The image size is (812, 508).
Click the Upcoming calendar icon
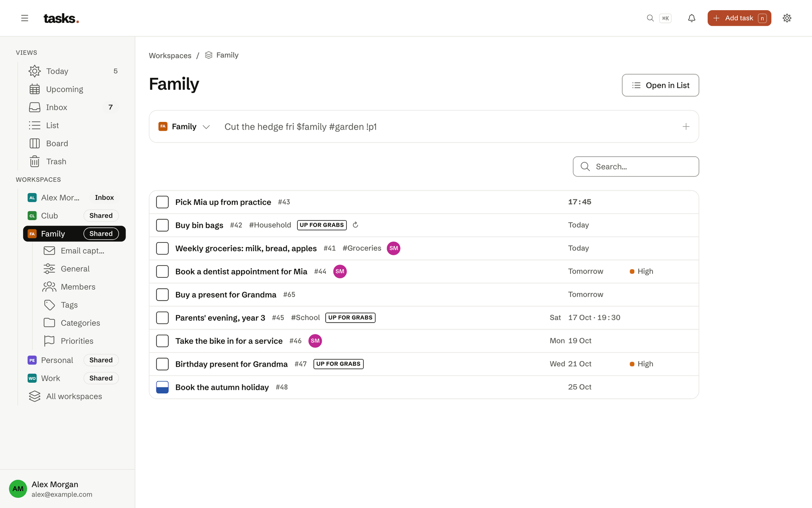[x=35, y=89]
